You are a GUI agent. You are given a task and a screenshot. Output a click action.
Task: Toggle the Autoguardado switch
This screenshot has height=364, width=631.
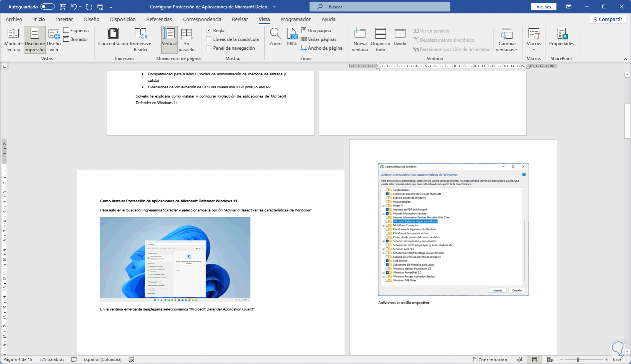(47, 7)
